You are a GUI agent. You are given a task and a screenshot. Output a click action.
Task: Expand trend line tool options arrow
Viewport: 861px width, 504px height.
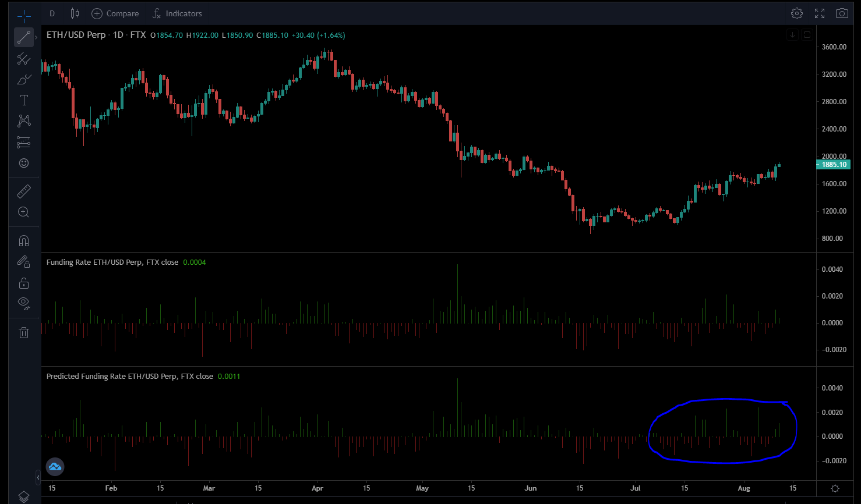click(x=36, y=38)
